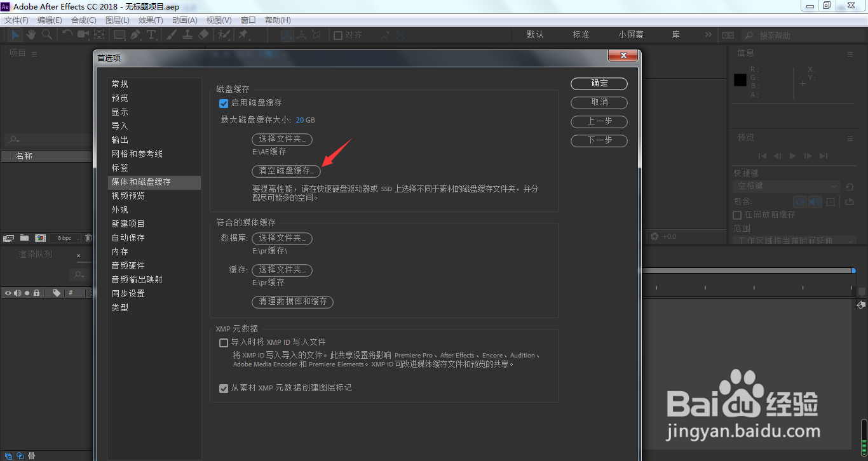
Task: Click 确定 to confirm preferences
Action: coord(599,83)
